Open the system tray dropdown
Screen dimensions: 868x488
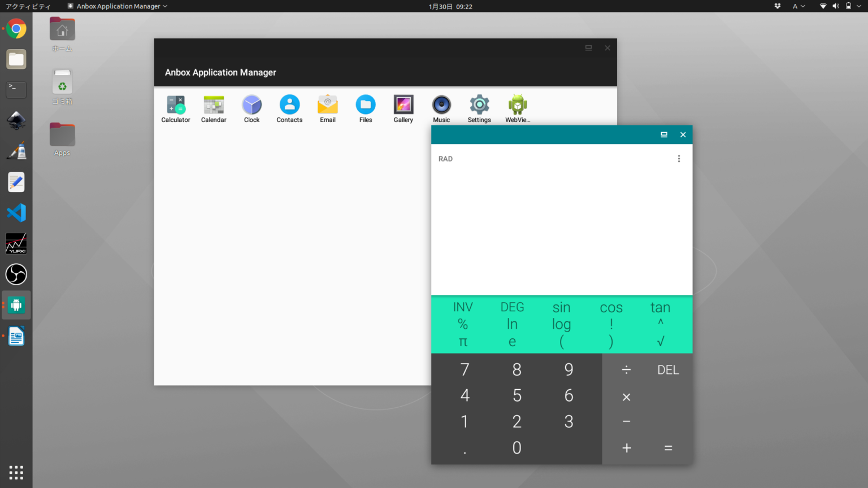pyautogui.click(x=841, y=6)
